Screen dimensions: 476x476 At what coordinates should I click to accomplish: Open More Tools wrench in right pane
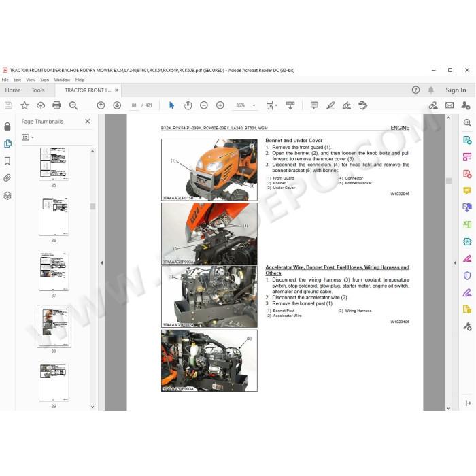tap(467, 326)
